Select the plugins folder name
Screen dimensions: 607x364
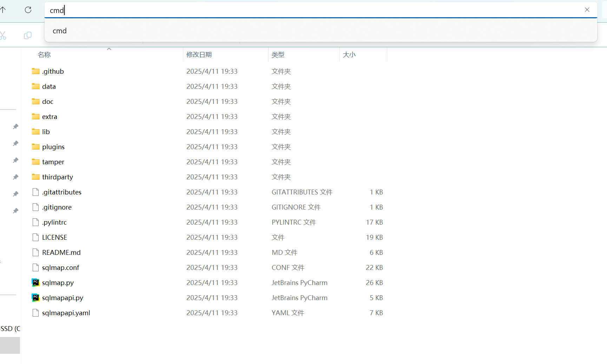click(53, 147)
